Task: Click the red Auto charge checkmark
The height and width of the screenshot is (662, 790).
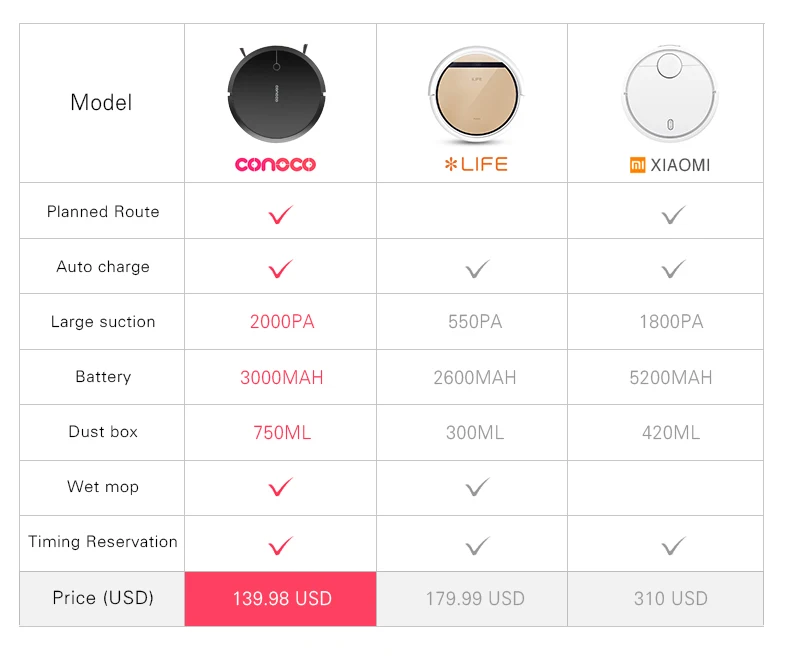Action: pos(280,269)
